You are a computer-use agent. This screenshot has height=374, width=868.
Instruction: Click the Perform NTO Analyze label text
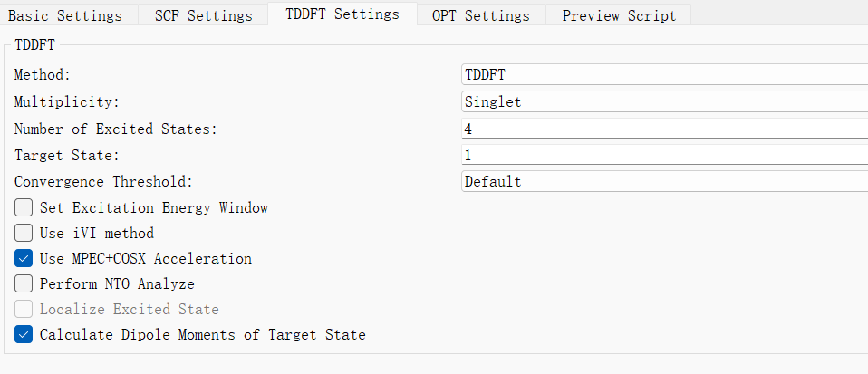117,284
